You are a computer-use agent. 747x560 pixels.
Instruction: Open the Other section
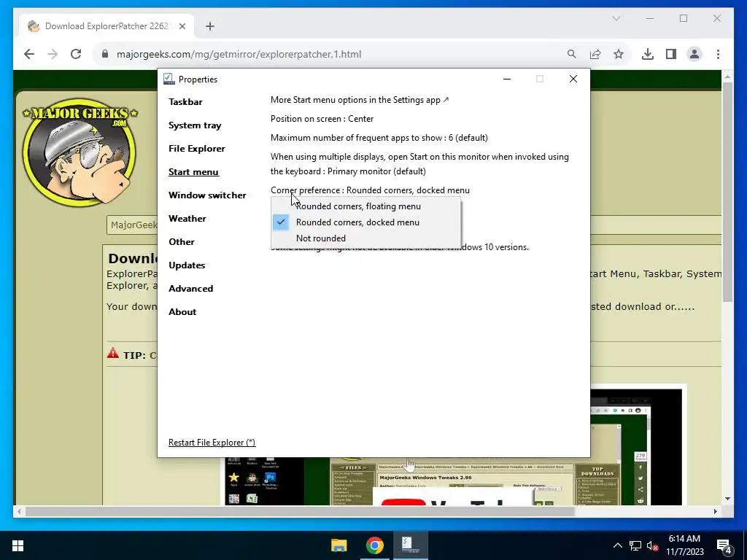tap(182, 242)
